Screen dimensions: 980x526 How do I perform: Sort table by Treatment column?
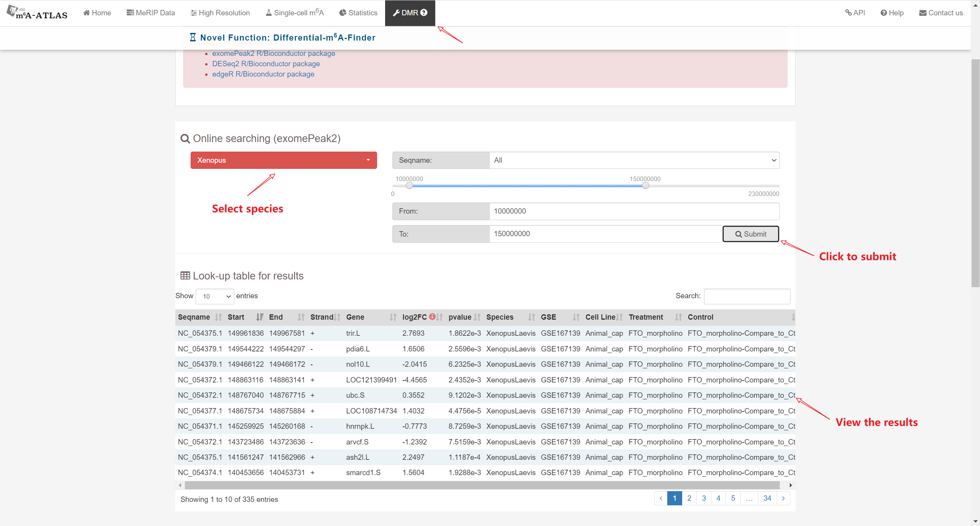coord(655,317)
